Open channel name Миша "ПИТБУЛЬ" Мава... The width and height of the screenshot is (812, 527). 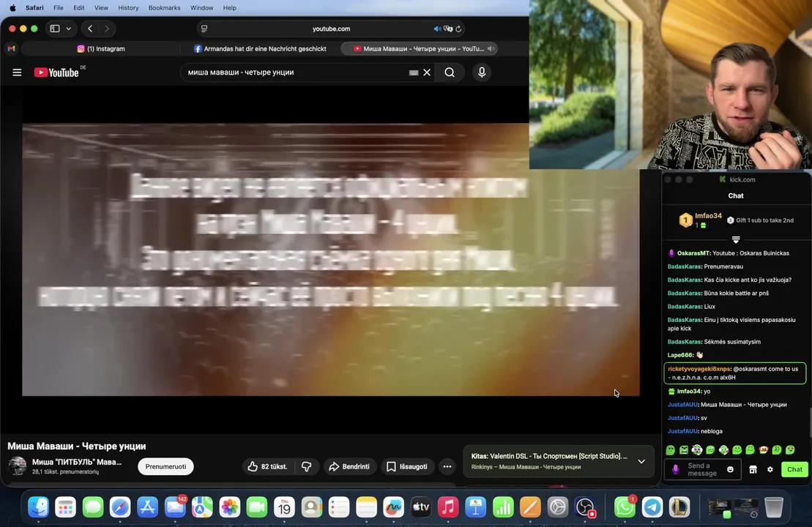tap(77, 462)
